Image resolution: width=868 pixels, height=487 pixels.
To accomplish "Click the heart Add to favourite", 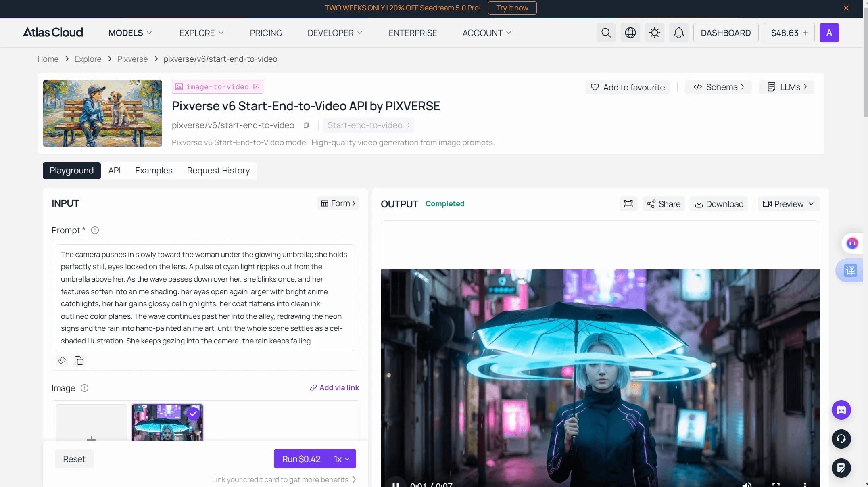I will click(628, 87).
